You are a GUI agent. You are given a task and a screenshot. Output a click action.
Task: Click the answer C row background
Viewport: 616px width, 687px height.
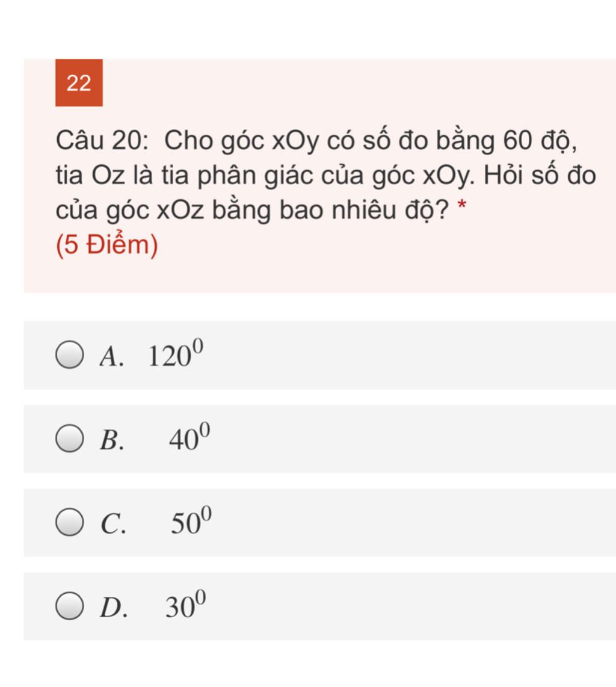point(320,522)
